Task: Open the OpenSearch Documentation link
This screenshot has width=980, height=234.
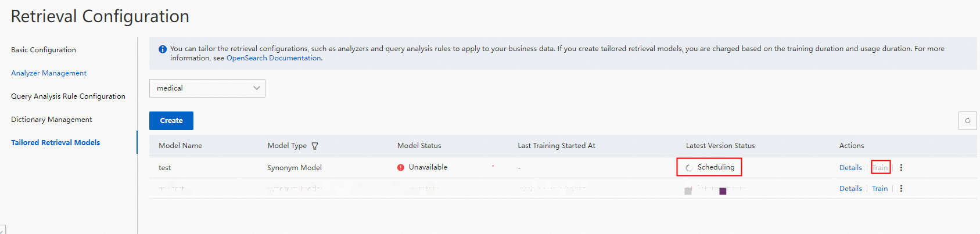Action: [x=274, y=58]
